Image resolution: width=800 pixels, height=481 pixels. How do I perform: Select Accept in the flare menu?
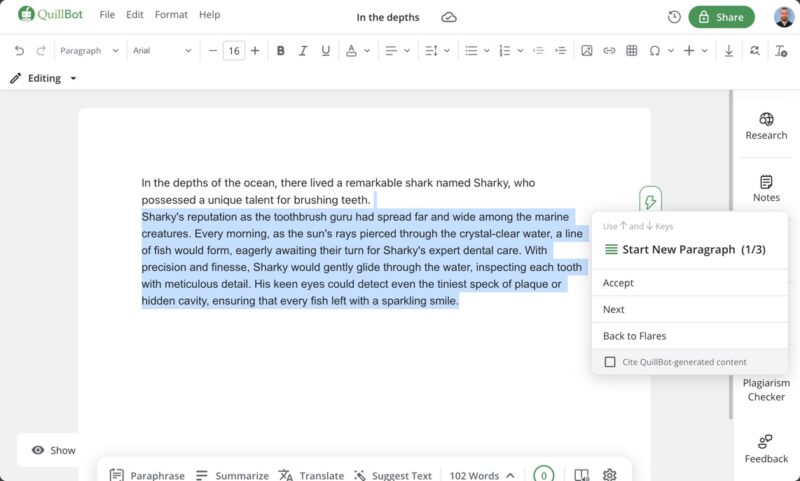coord(690,283)
